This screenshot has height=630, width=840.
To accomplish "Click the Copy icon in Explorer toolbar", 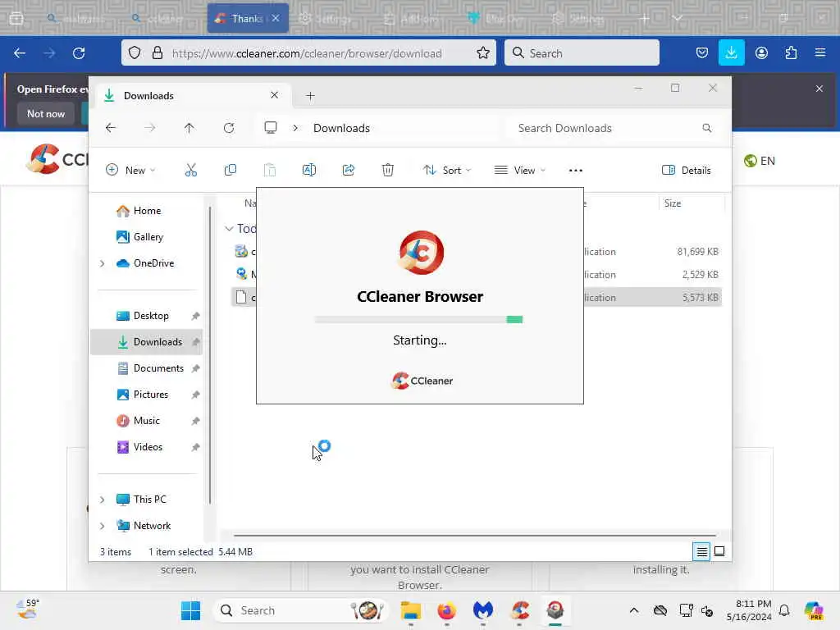I will pyautogui.click(x=231, y=171).
